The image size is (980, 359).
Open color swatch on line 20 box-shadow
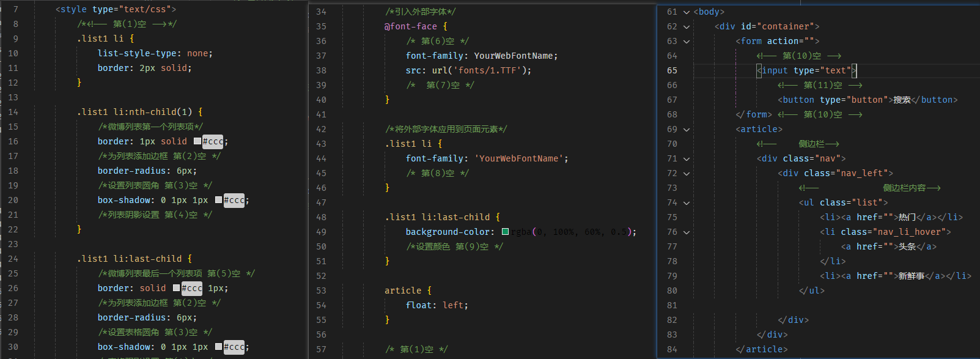pyautogui.click(x=218, y=200)
